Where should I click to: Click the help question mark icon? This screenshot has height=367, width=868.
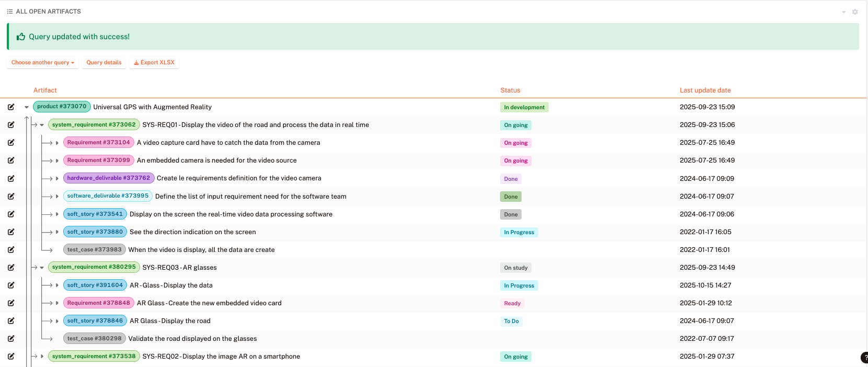(x=864, y=358)
